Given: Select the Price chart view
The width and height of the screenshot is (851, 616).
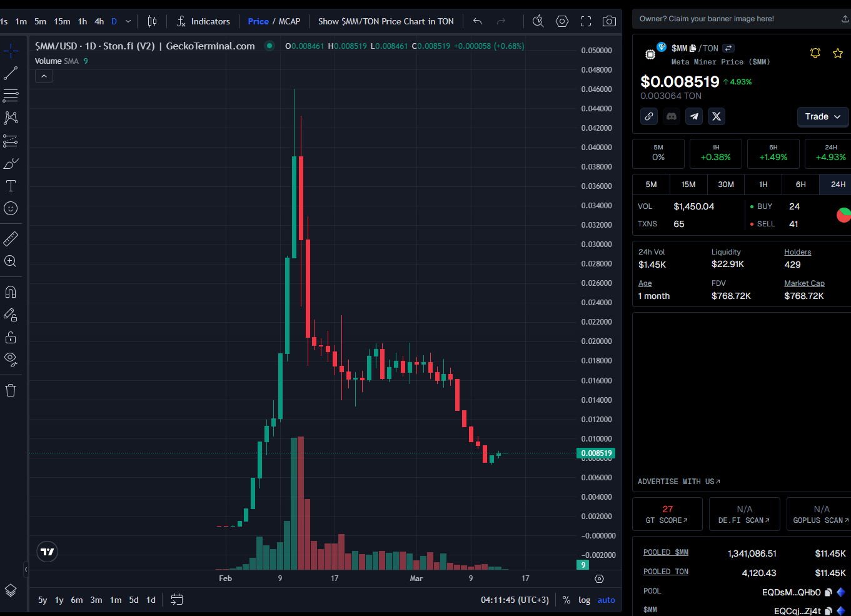Looking at the screenshot, I should click(258, 21).
